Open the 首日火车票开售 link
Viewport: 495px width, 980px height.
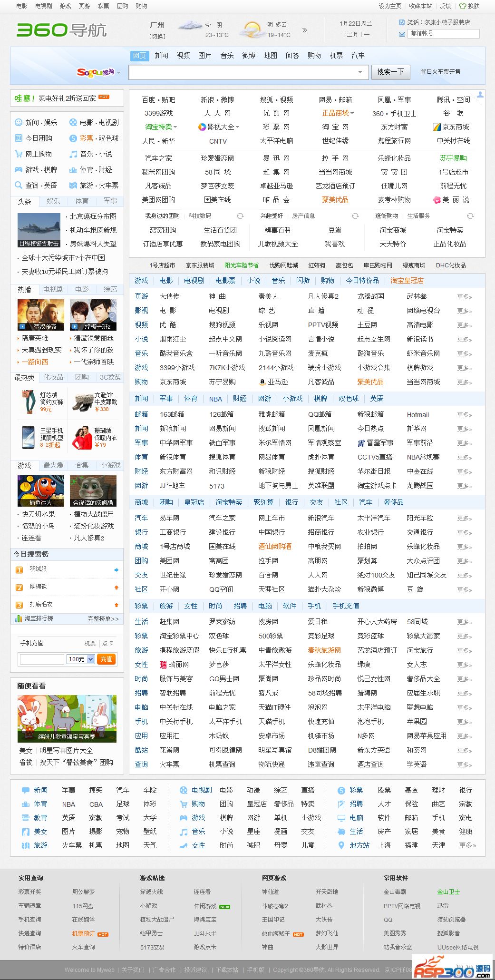pos(441,72)
